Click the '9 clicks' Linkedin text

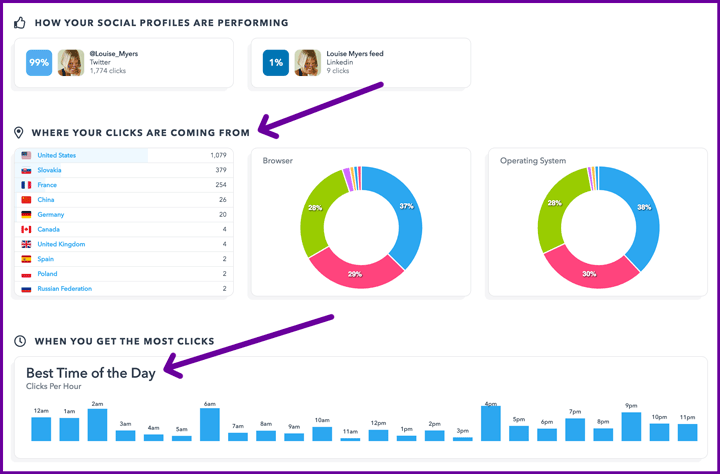pos(338,71)
